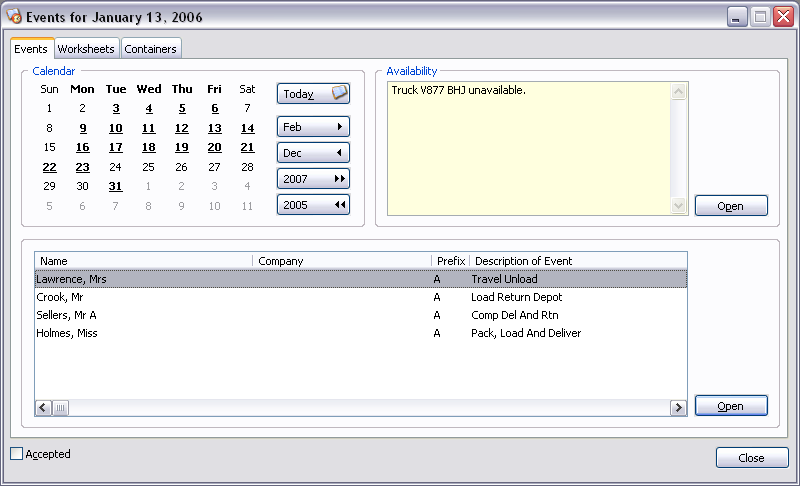The height and width of the screenshot is (486, 800).
Task: Pick January 18 in the calendar
Action: [149, 147]
